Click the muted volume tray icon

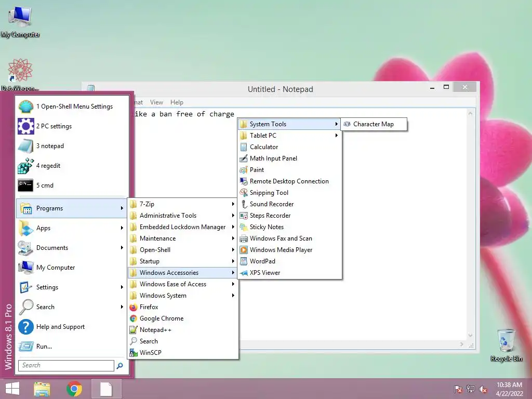pyautogui.click(x=483, y=389)
